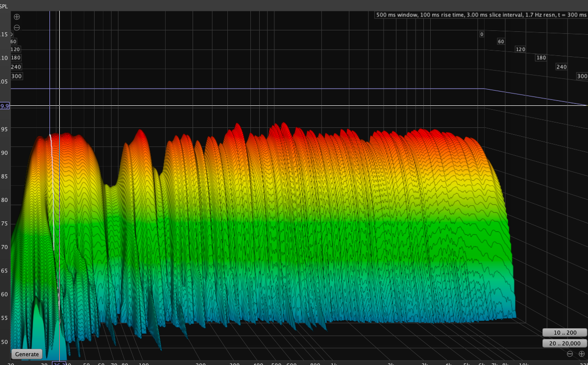The height and width of the screenshot is (365, 588).
Task: Zoom out horizontally with the bottom-right minus icon
Action: pos(569,354)
